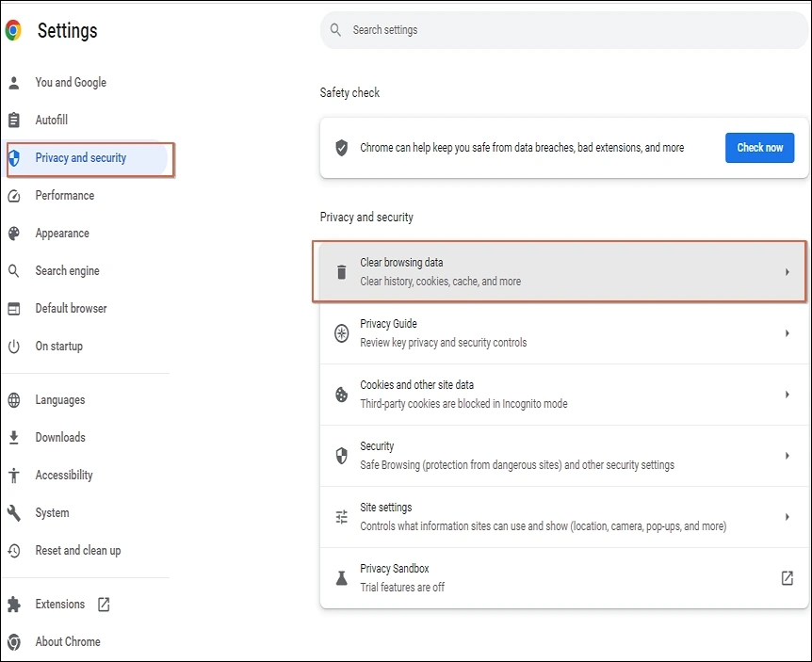Click the magnifier icon for Search engine
The image size is (812, 662).
click(x=14, y=270)
